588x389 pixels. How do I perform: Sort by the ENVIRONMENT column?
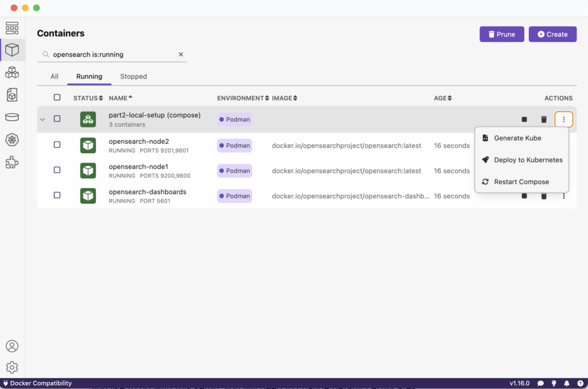pos(243,98)
